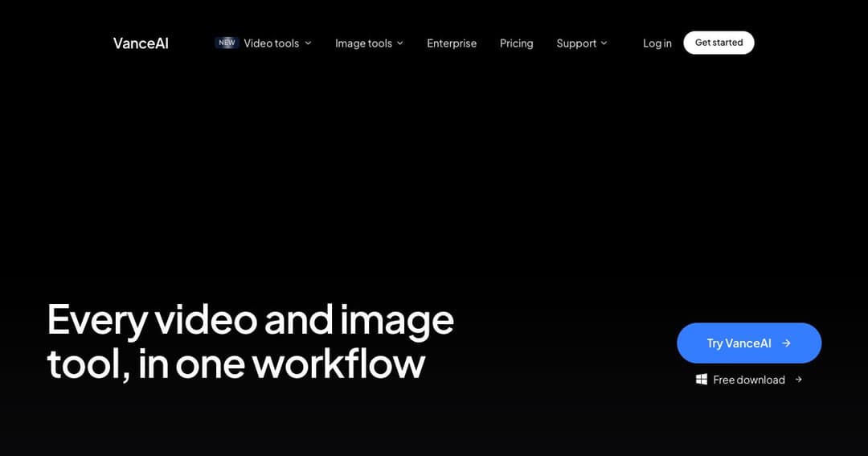Click the Try VanceAI button
The image size is (868, 456).
point(749,343)
